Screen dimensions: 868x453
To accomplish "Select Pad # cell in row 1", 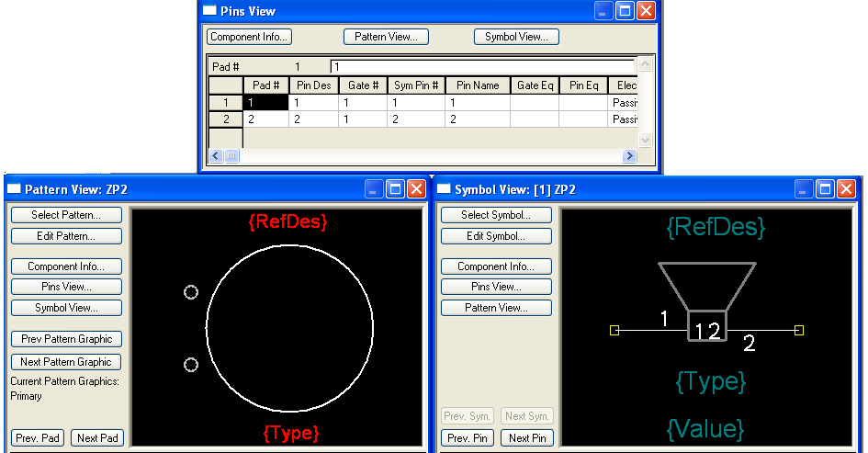I will pos(266,102).
